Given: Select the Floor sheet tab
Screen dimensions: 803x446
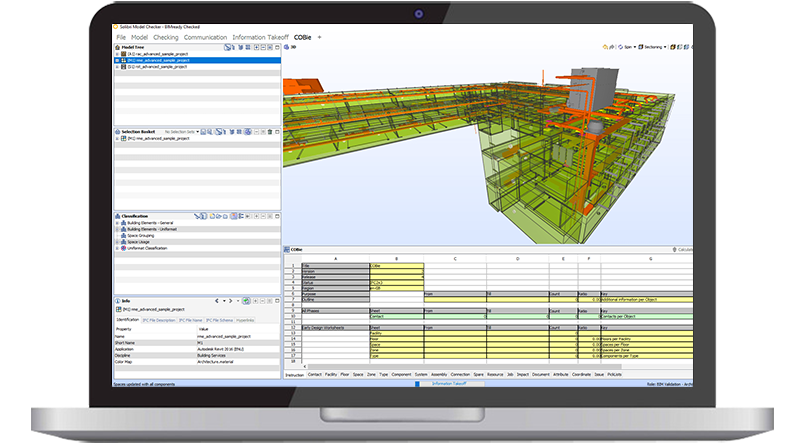Looking at the screenshot, I should coord(345,374).
